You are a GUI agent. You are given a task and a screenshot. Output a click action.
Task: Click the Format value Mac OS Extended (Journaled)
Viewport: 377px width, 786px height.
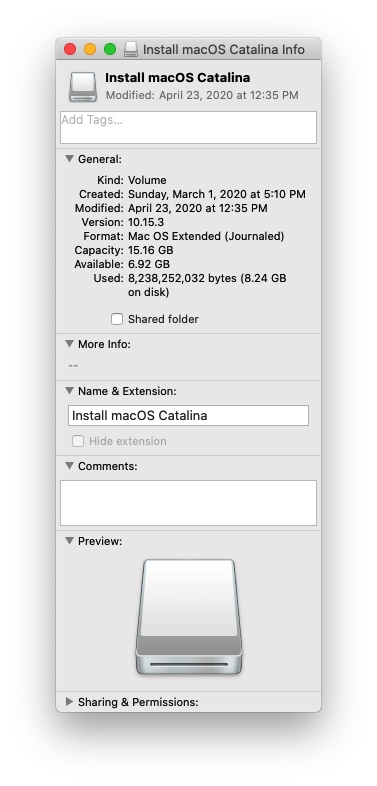(x=206, y=236)
